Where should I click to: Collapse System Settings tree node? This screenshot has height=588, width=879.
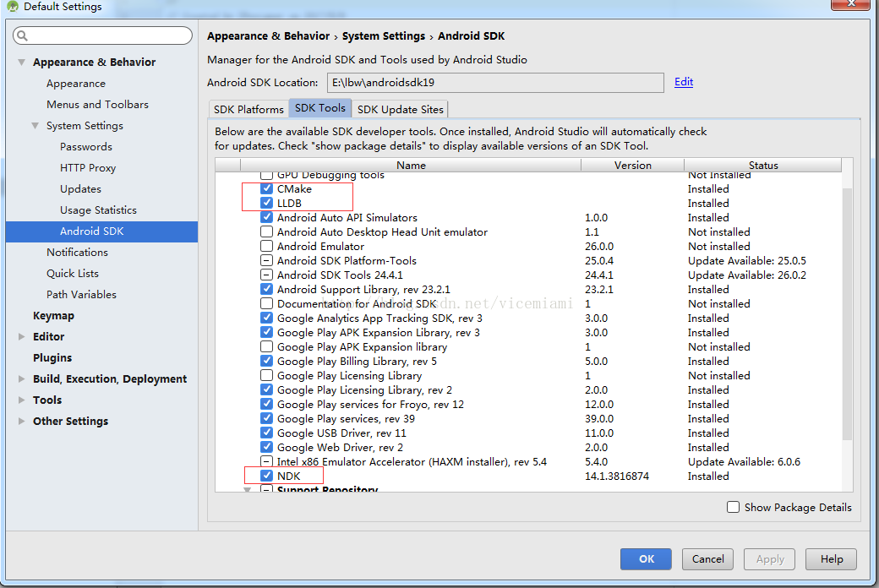click(x=35, y=126)
